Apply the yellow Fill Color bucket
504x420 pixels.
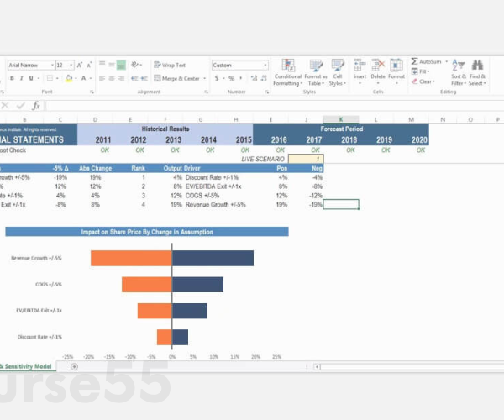click(x=69, y=78)
